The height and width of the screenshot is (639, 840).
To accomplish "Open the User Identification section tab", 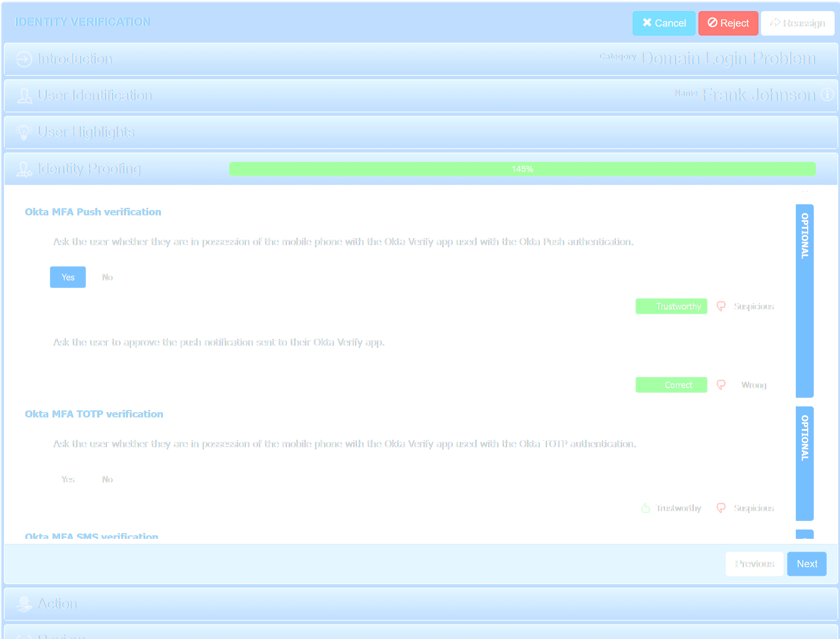I will coord(94,95).
